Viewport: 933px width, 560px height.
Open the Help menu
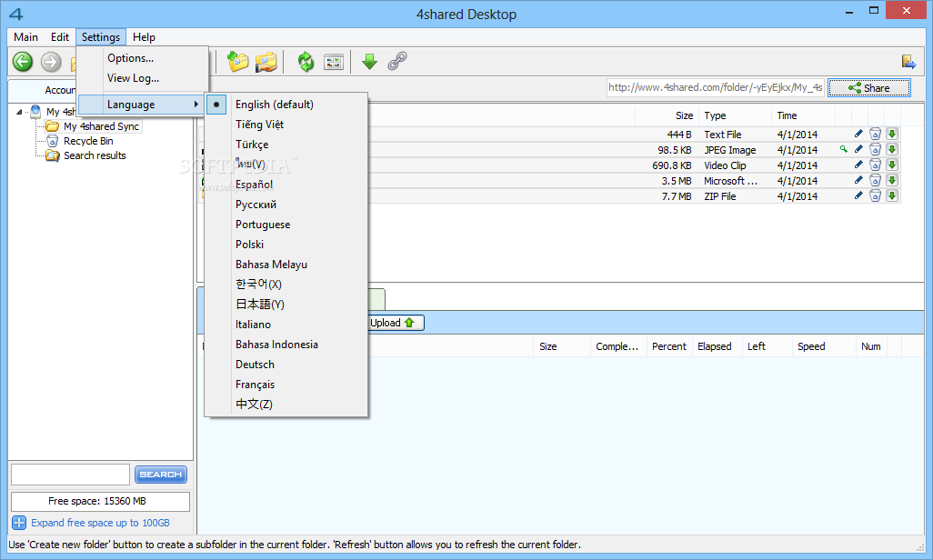tap(144, 37)
